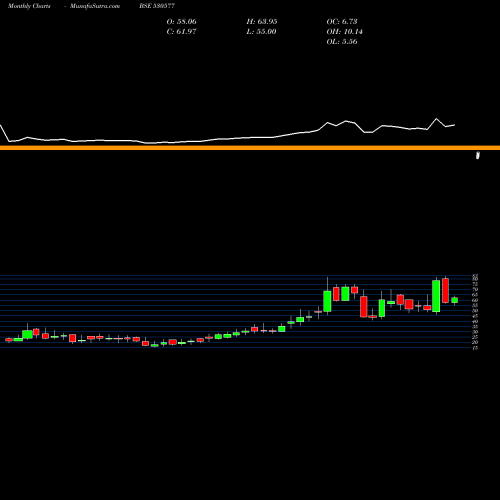500x500 pixels.
Task: Select the 'OL: 5.56' value
Action: point(342,42)
